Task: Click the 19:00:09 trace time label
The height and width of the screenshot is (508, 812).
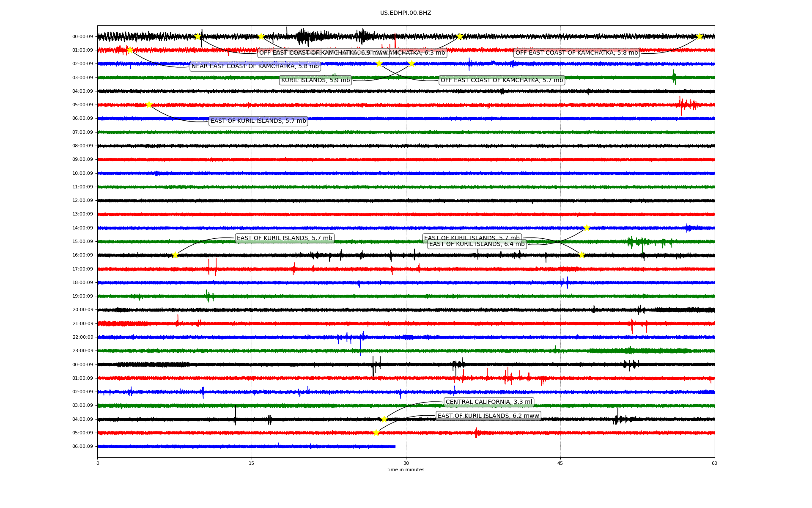Action: point(82,296)
